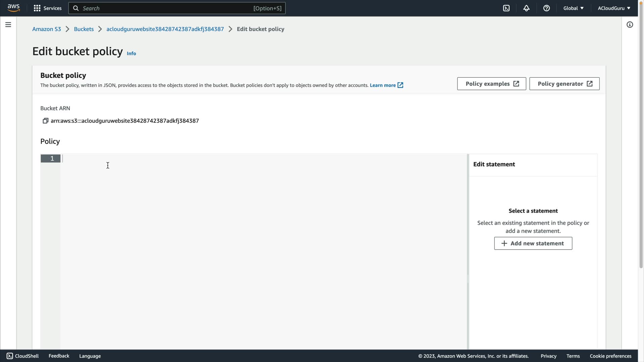Click the Info link beside the title

[x=131, y=53]
